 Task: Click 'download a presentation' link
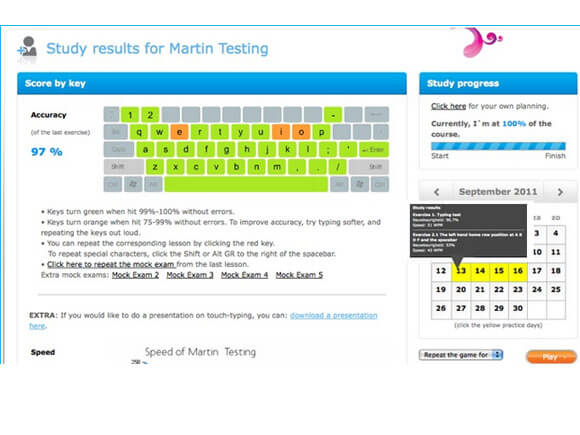coord(334,316)
